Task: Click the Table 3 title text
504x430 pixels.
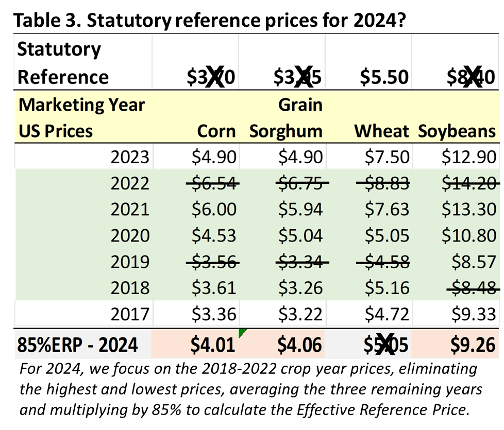Action: 210,20
